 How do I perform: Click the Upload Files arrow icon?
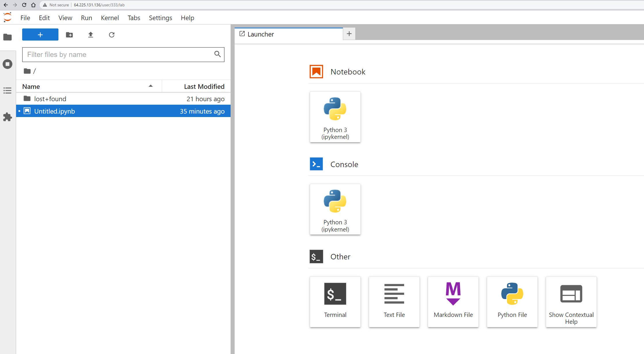tap(91, 35)
